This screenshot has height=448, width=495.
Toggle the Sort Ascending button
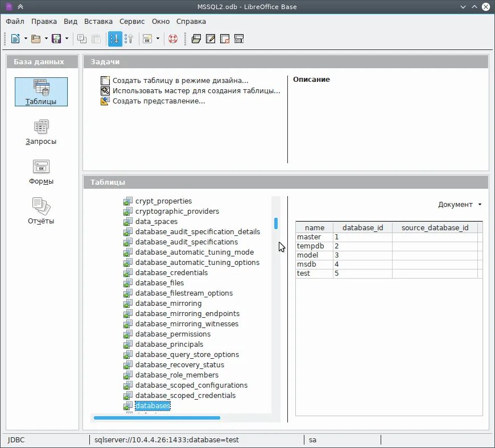click(115, 39)
